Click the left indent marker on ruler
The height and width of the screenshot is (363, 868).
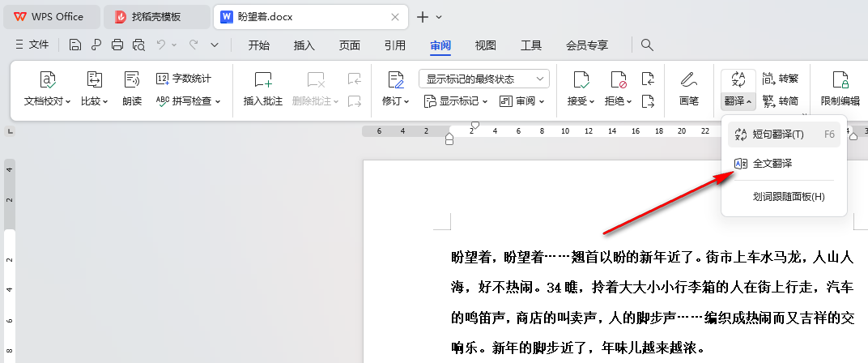[449, 141]
